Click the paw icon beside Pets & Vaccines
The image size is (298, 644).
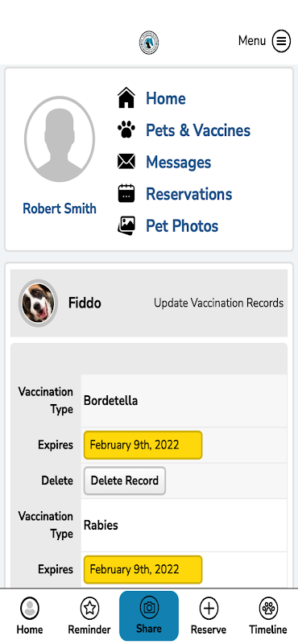coord(126,130)
